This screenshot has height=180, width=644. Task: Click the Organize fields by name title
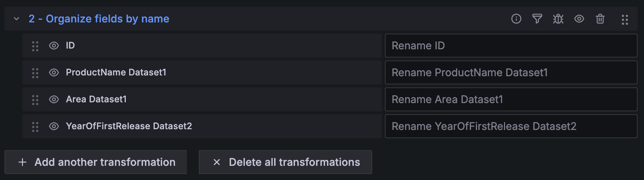pos(99,19)
